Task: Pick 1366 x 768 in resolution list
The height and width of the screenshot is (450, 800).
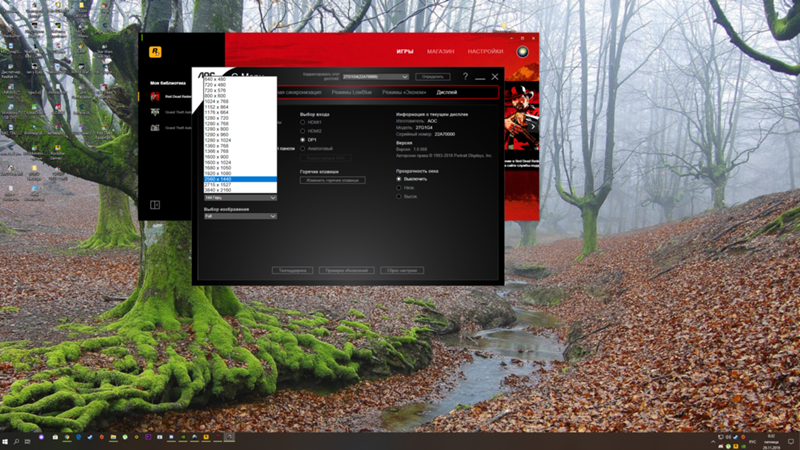Action: [240, 151]
